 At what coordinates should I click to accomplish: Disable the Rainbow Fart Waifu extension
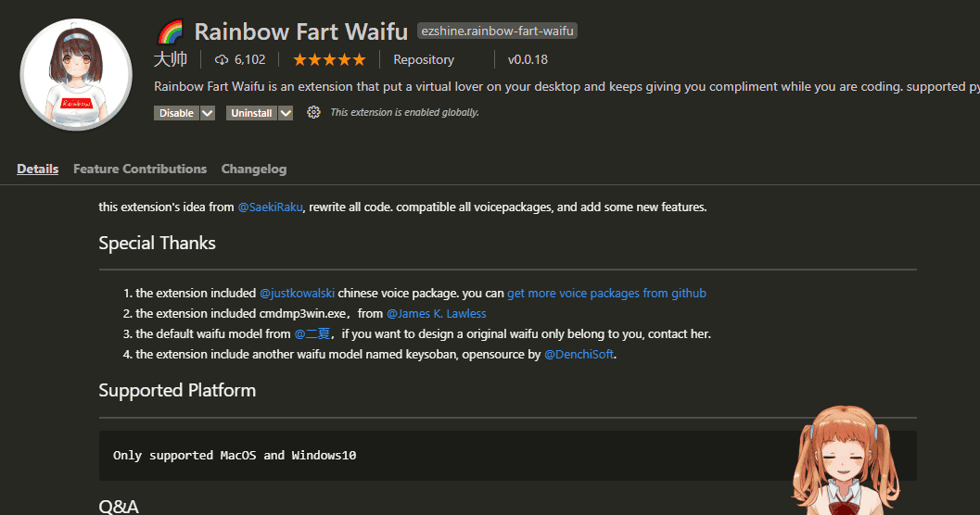[176, 113]
